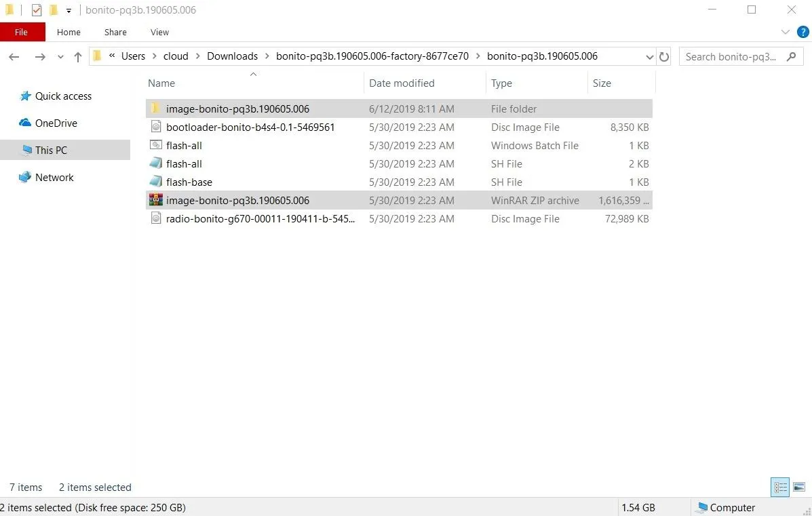Click the 1.54 GB status bar entry
This screenshot has width=812, height=516.
click(638, 508)
